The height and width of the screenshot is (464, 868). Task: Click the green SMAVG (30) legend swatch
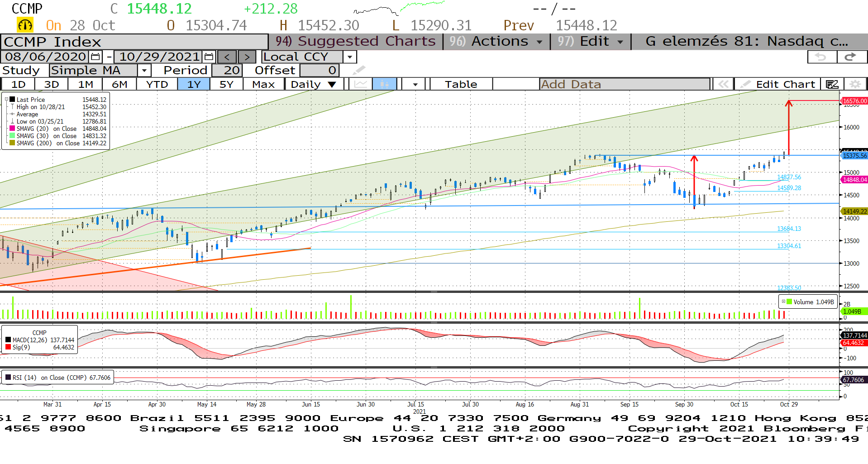tap(12, 136)
